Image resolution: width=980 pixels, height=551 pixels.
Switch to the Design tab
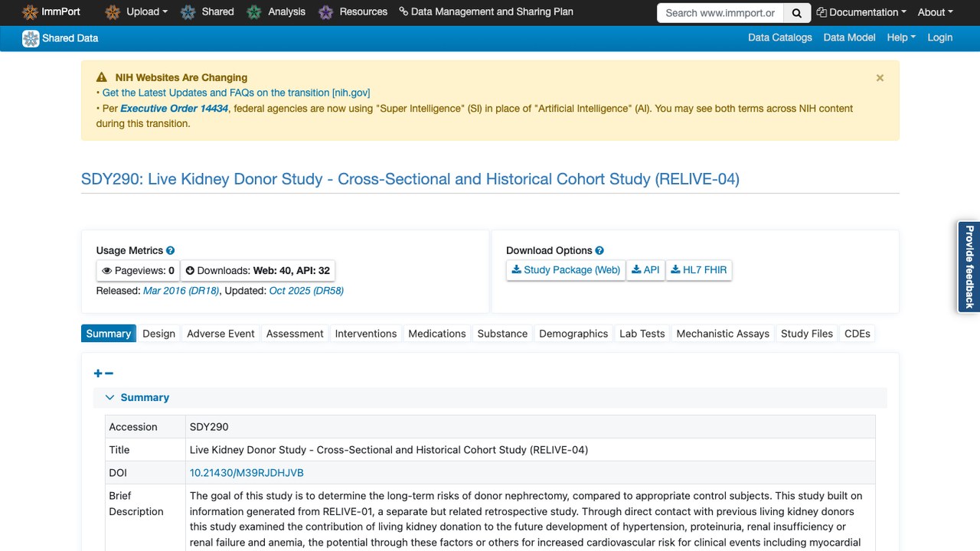pos(158,334)
